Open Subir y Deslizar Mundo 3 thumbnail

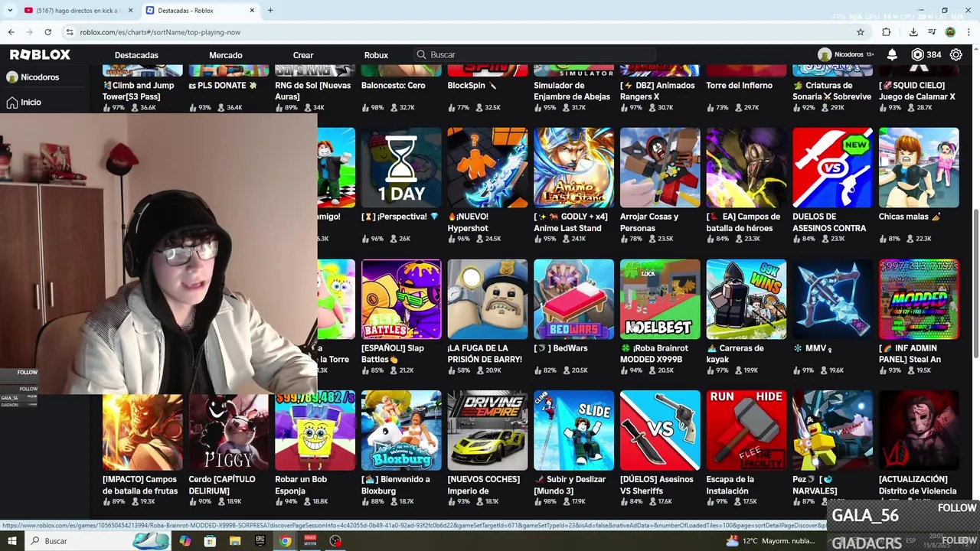point(573,431)
